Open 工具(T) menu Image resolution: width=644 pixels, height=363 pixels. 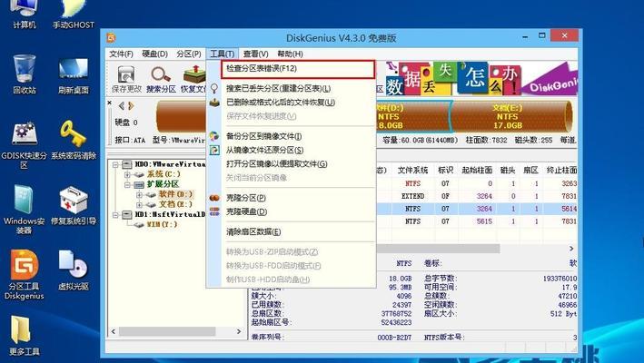click(x=222, y=54)
